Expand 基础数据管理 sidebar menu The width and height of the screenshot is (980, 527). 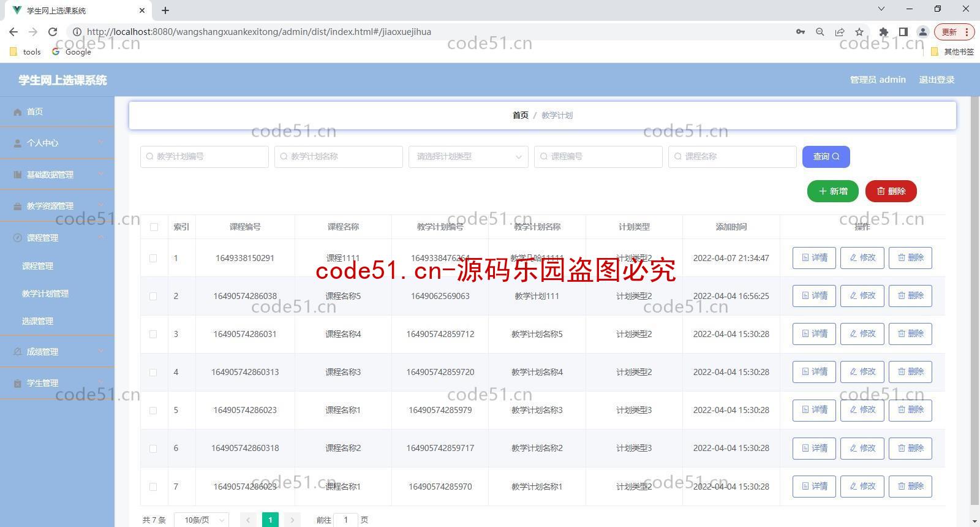57,175
